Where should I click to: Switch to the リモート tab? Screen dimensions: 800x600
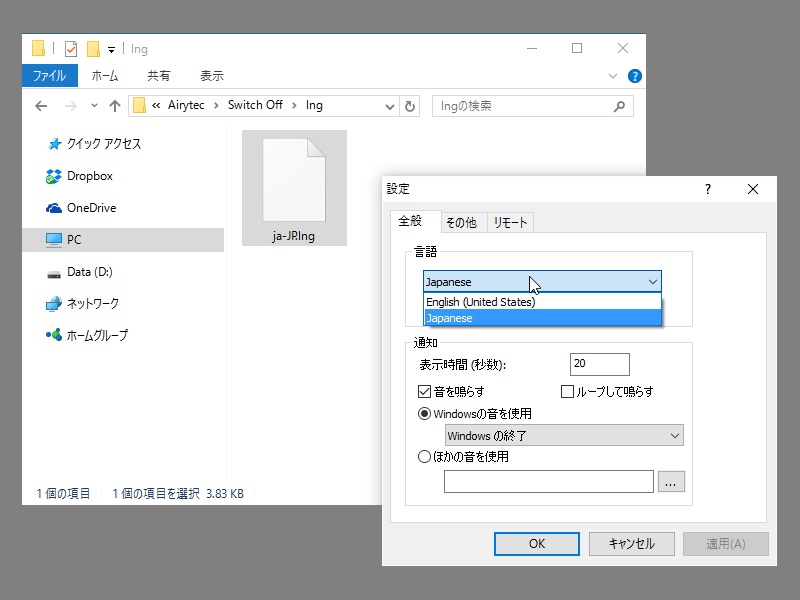point(510,222)
